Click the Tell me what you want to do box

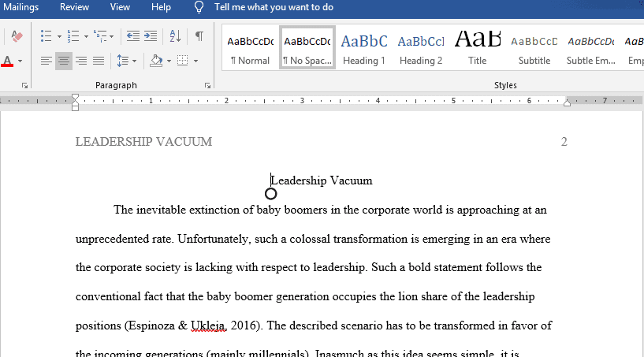tap(274, 7)
